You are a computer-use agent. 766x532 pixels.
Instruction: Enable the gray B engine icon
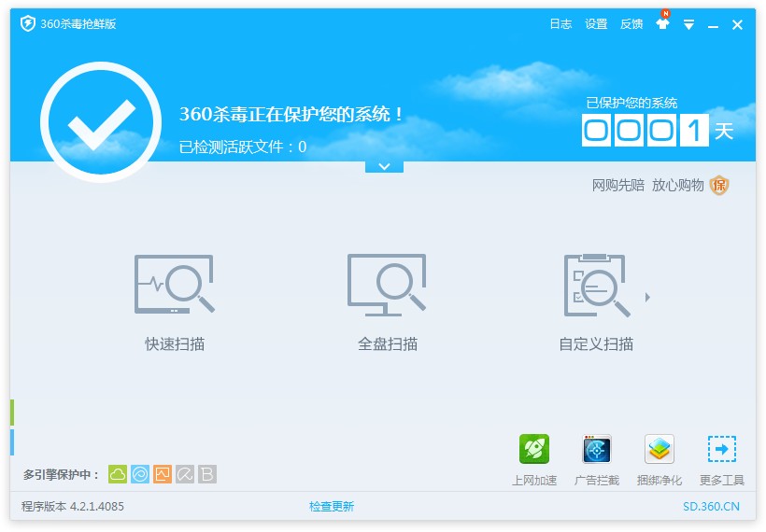(207, 475)
